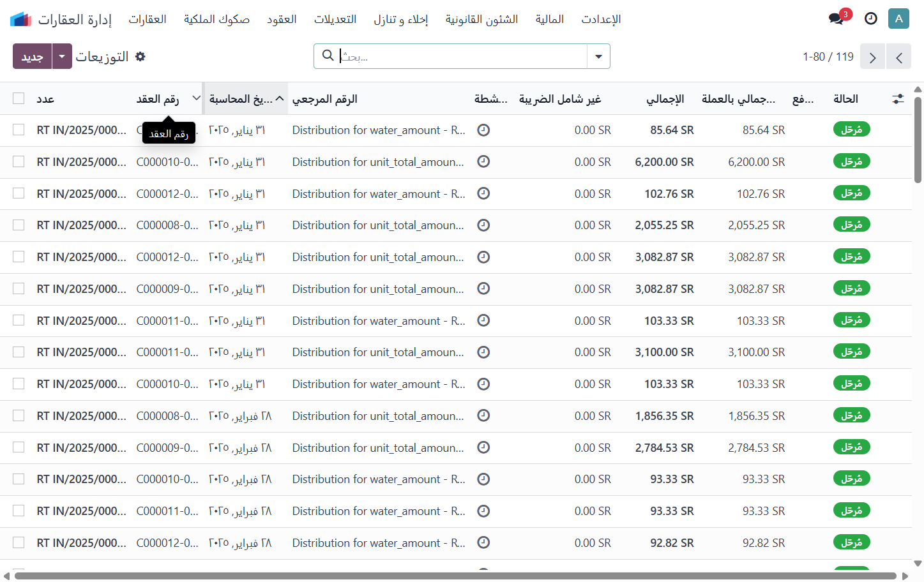924x582 pixels.
Task: Open the user avatar A menu
Action: coord(898,19)
